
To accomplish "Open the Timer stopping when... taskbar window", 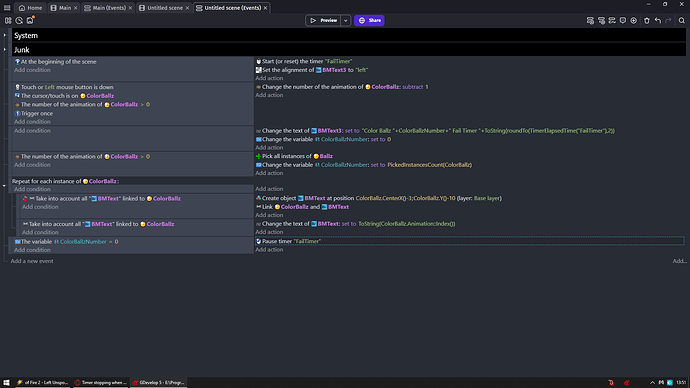I will pyautogui.click(x=100, y=383).
